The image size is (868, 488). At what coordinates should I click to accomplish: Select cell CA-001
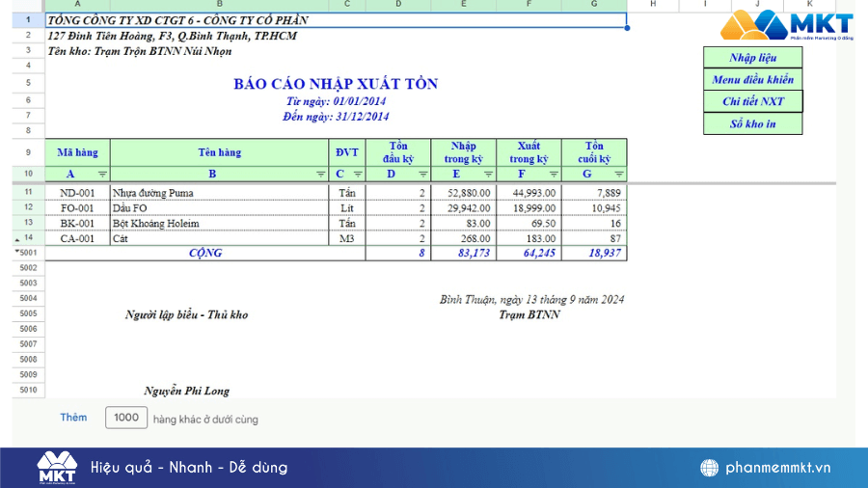tap(77, 238)
